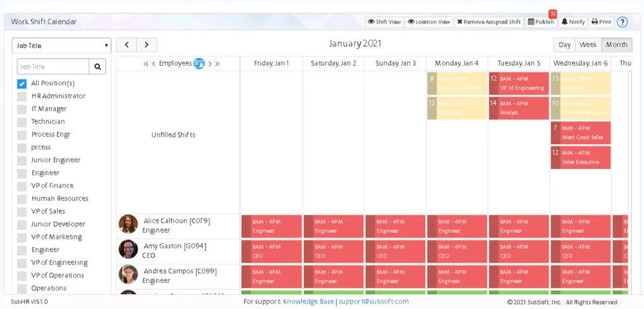Image resolution: width=644 pixels, height=309 pixels.
Task: Check the Technician position
Action: tap(21, 122)
